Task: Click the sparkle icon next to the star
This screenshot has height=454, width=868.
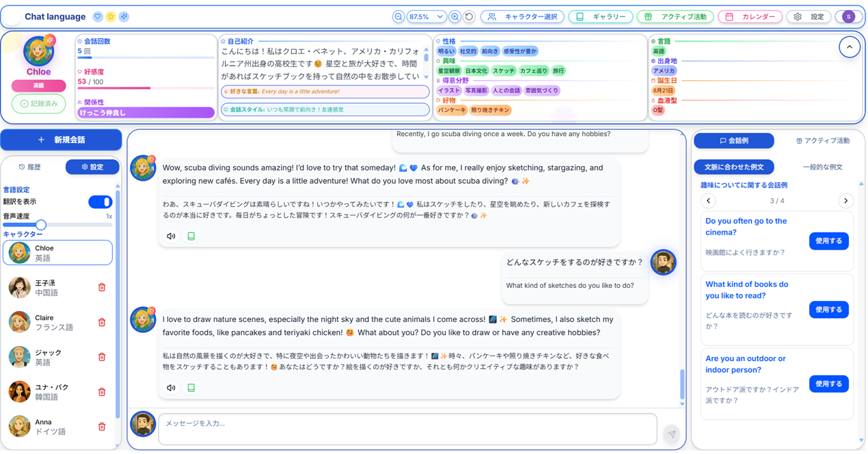Action: (x=123, y=16)
